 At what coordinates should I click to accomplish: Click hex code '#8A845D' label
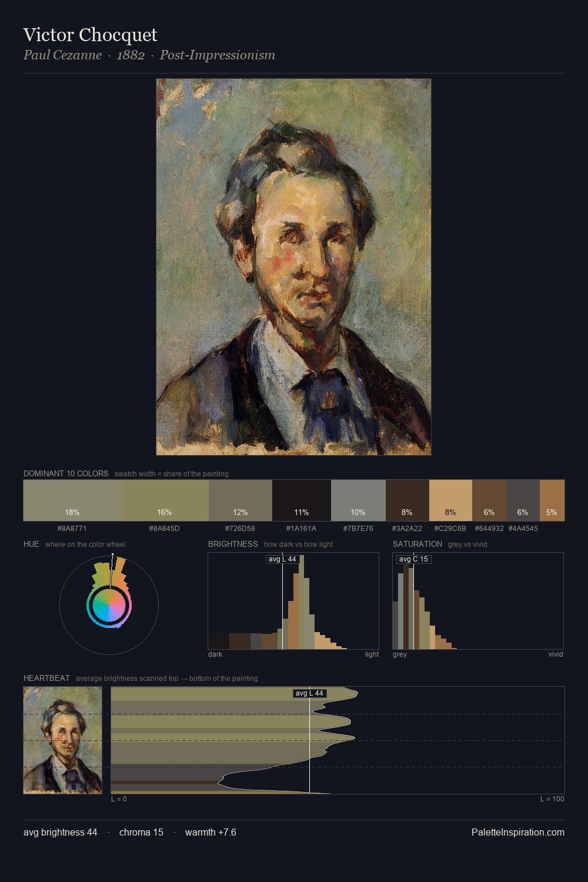pos(165,528)
